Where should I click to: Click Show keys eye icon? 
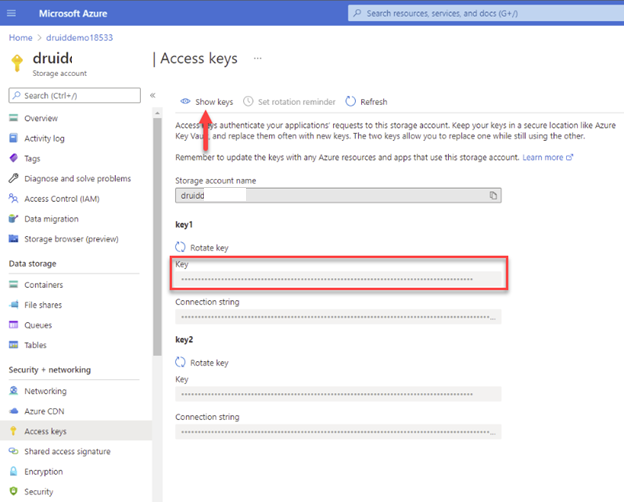pos(185,102)
